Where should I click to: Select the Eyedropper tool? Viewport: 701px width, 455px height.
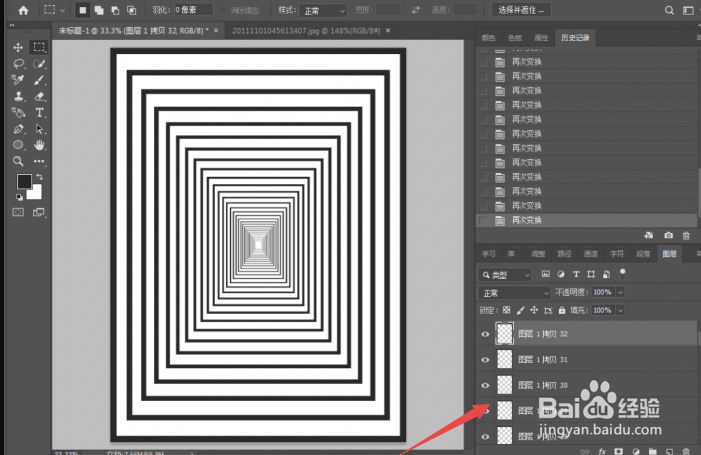[18, 80]
